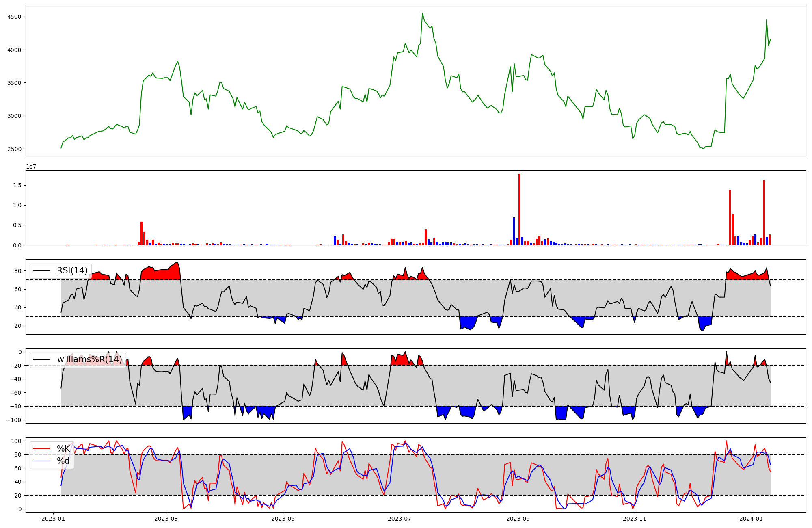Click the 2024-01 date label
Viewport: 812px width, 528px height.
click(752, 519)
